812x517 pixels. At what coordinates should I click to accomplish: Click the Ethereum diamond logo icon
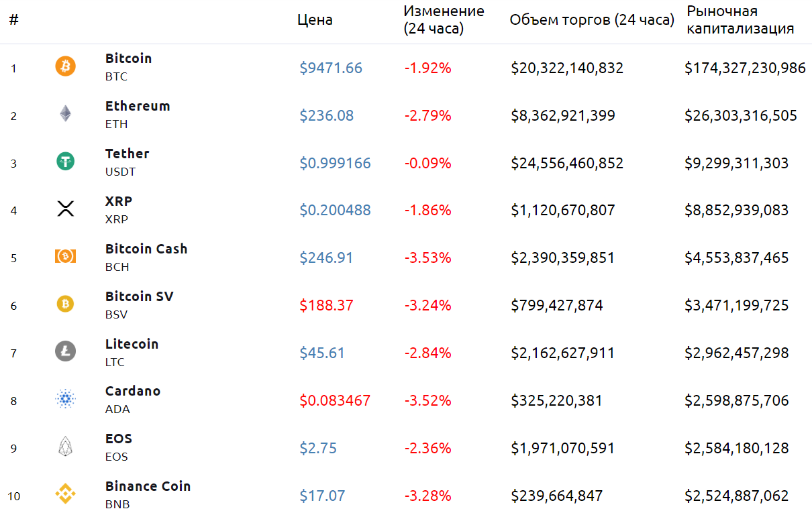[x=65, y=114]
